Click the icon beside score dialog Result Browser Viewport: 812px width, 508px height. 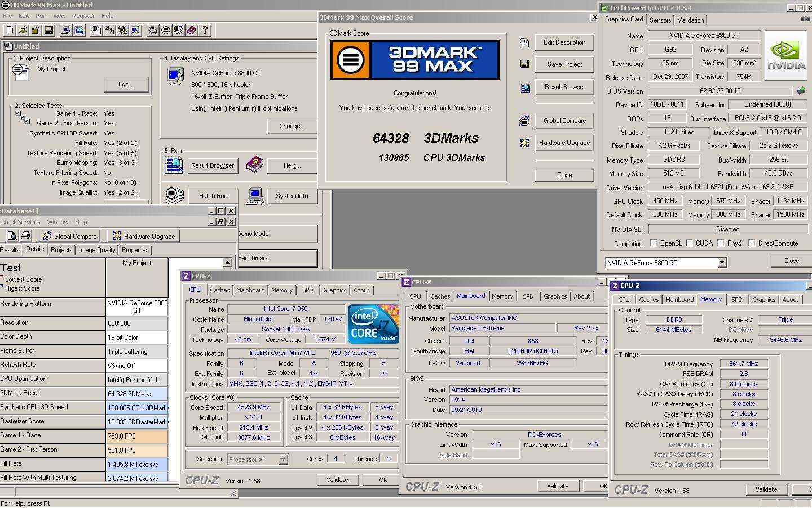(x=525, y=87)
